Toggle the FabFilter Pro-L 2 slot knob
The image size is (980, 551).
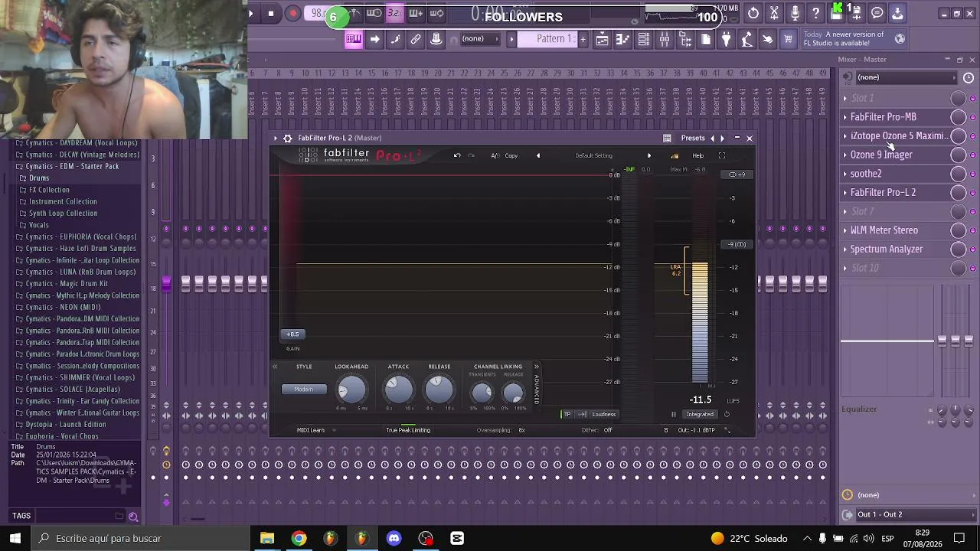coord(958,193)
